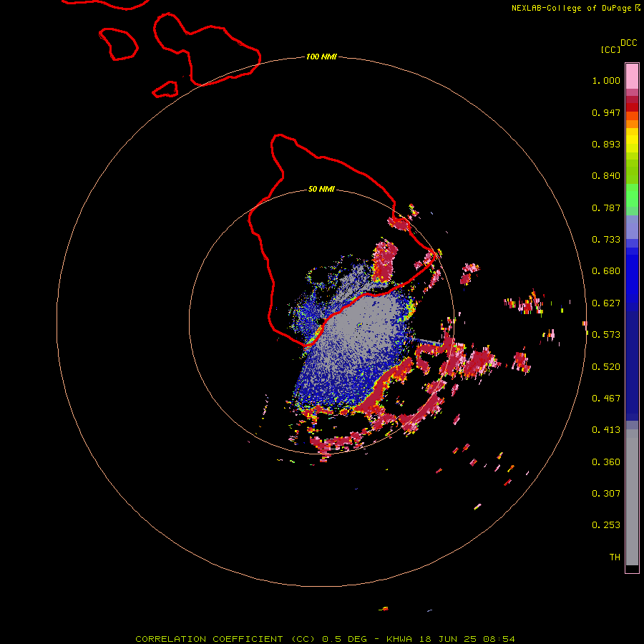Pick the light pink segment of the color bar
The width and height of the screenshot is (644, 644).
(x=632, y=76)
